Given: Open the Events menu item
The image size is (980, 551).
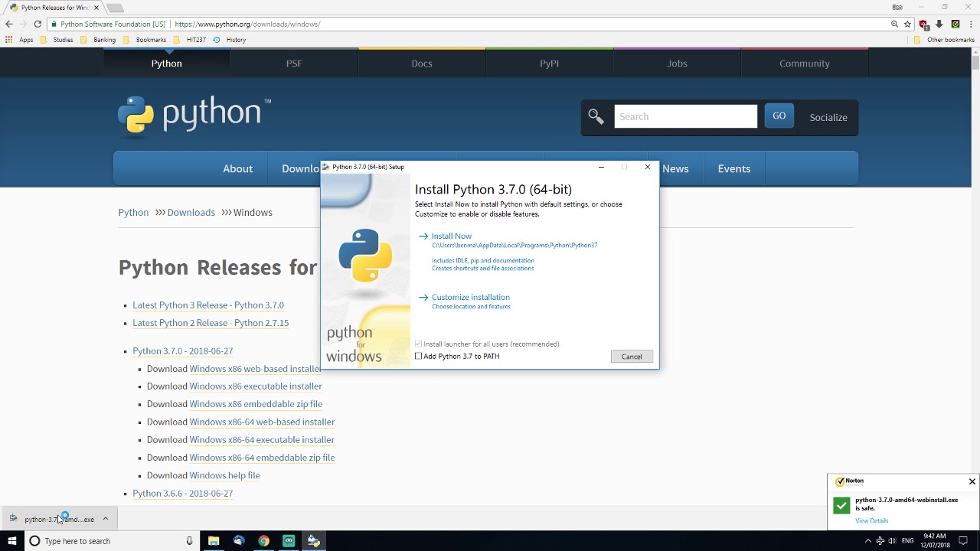Looking at the screenshot, I should click(x=734, y=169).
